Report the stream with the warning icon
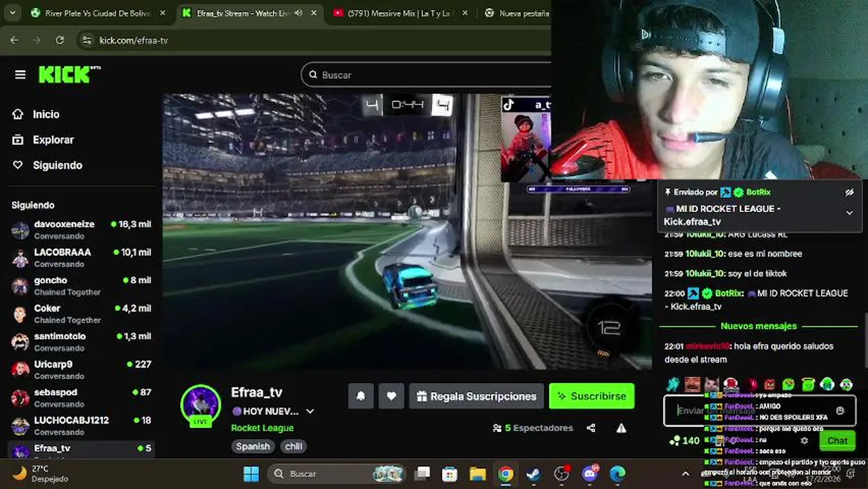This screenshot has height=489, width=868. 621,428
